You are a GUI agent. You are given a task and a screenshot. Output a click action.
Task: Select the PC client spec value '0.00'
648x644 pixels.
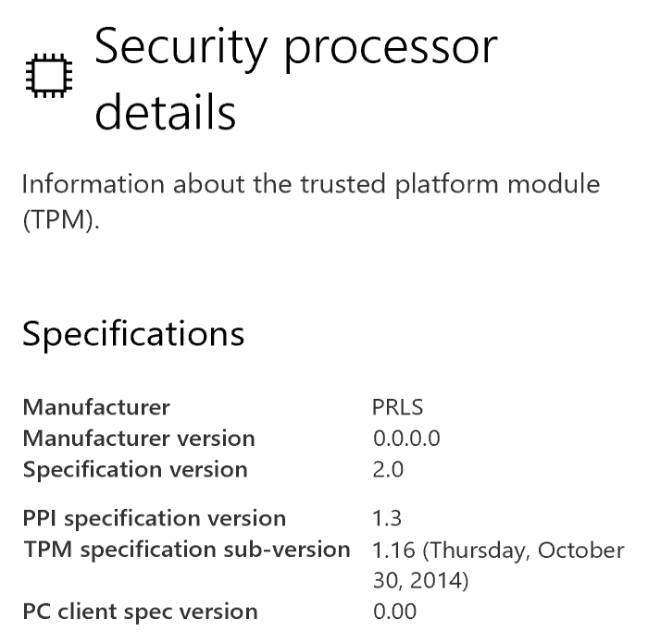pos(394,612)
